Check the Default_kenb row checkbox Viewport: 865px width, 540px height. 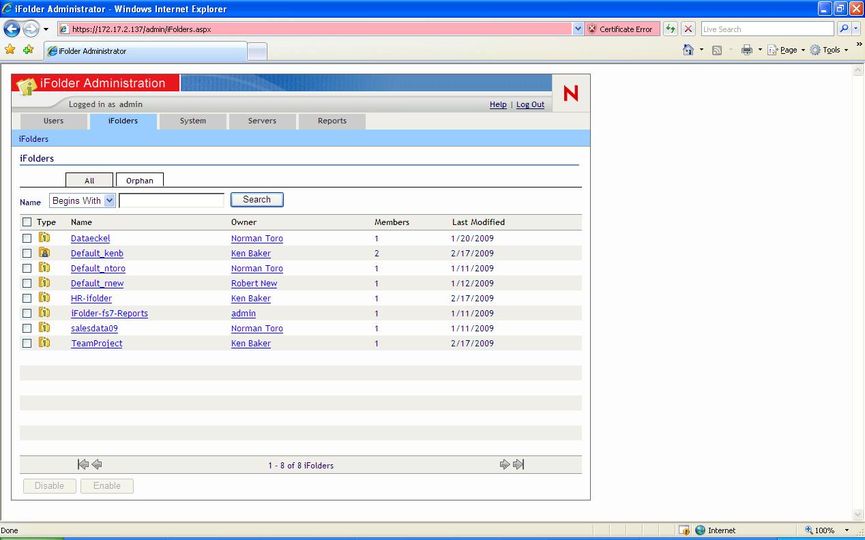tap(26, 253)
